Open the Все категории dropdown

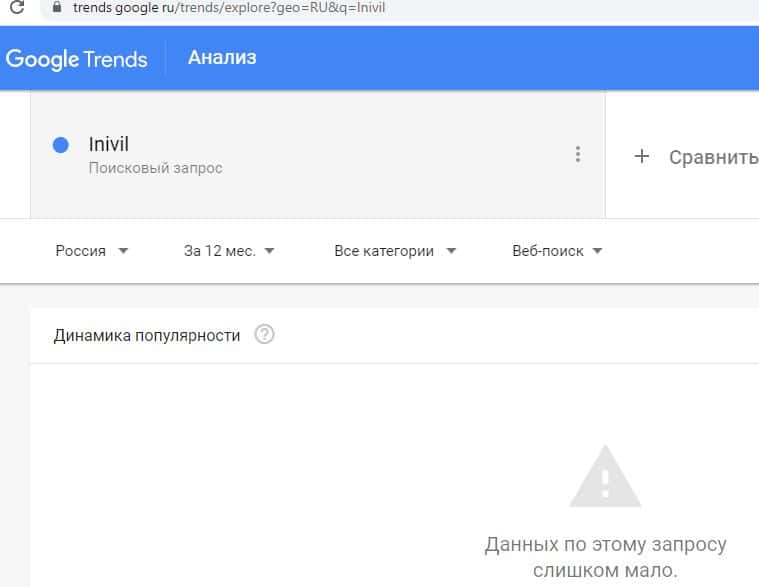[394, 251]
